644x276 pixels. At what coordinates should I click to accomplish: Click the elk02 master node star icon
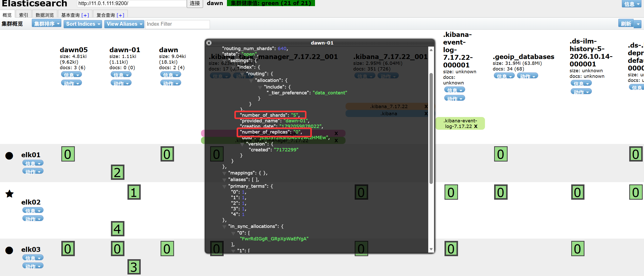9,194
